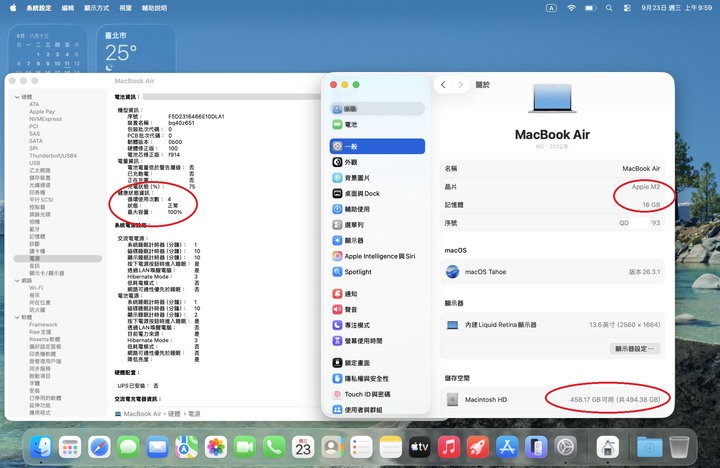
Task: Open 專注模式 settings in the sidebar
Action: (x=377, y=325)
